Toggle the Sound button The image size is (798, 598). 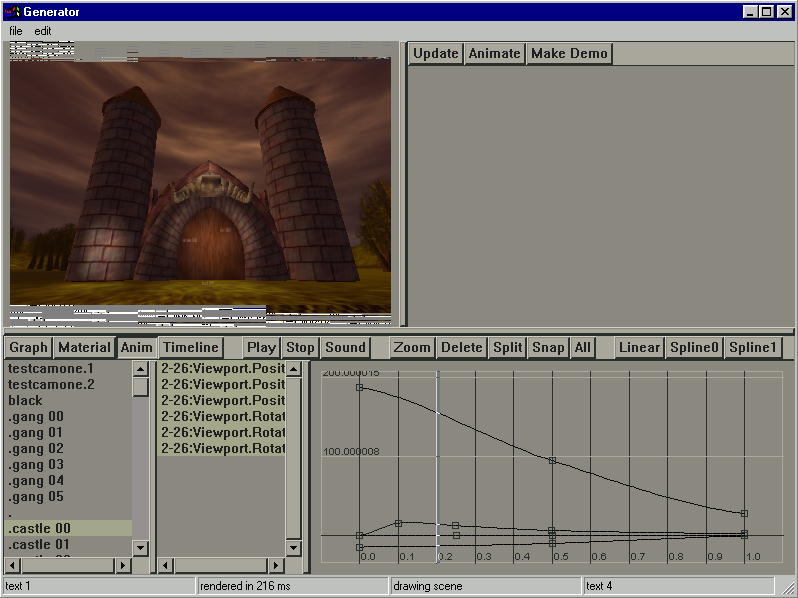tap(345, 348)
